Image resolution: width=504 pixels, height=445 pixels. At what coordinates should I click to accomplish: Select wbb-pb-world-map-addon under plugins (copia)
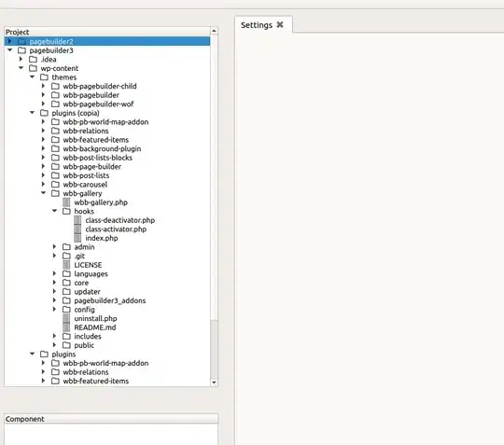pyautogui.click(x=105, y=122)
